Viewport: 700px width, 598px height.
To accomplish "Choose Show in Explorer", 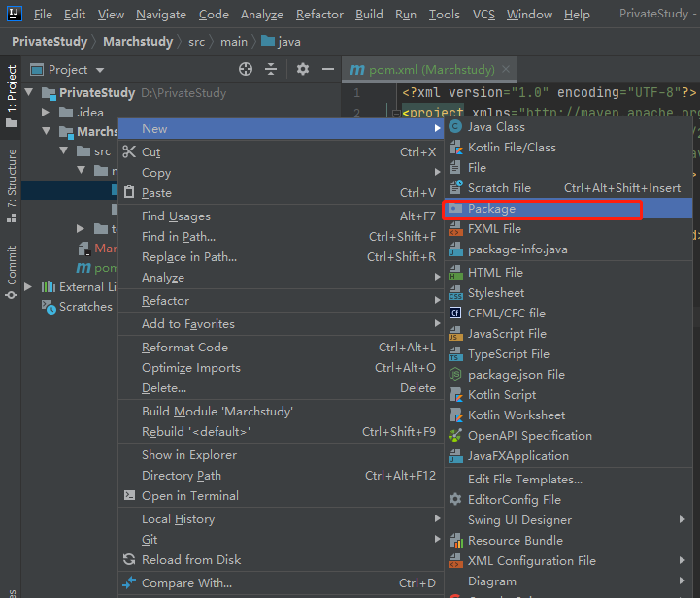I will coord(282,455).
